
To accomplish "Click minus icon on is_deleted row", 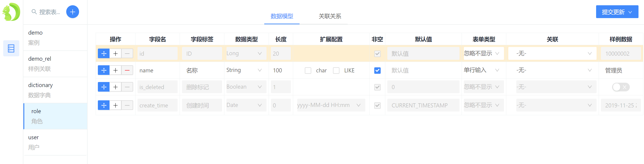I will pos(127,87).
